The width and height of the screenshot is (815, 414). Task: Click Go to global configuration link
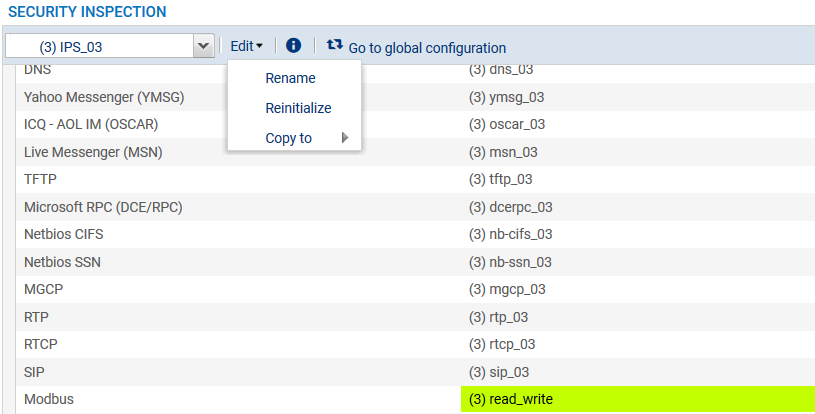click(427, 47)
